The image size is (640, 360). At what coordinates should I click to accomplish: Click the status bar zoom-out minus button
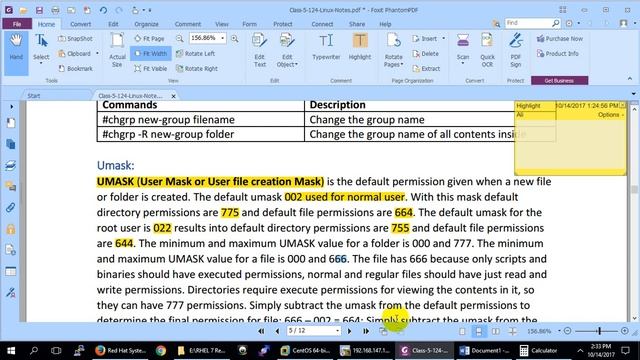[x=567, y=331]
